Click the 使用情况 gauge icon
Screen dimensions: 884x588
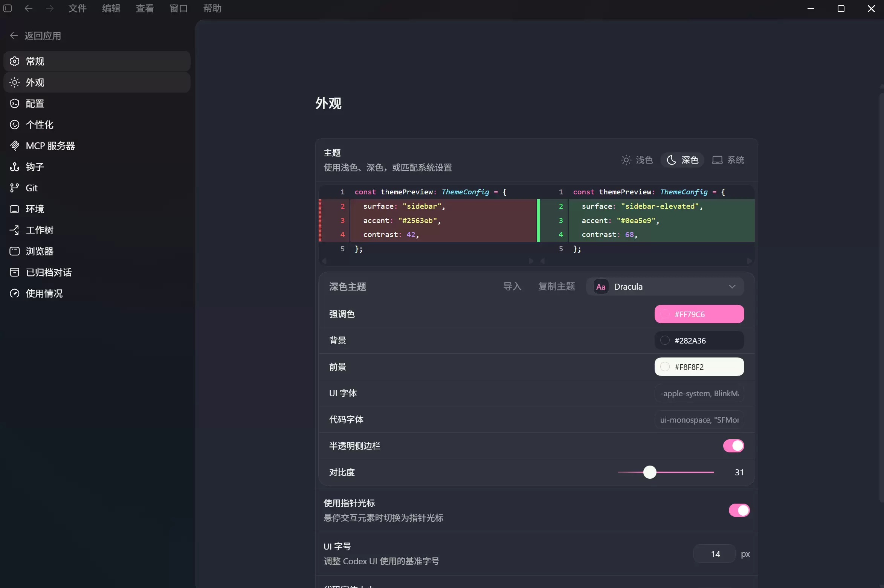14,293
